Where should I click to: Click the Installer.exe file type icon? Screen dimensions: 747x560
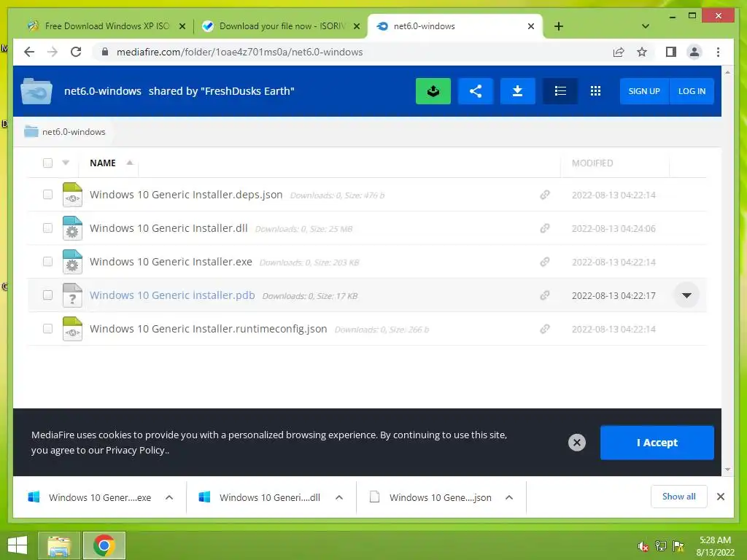pyautogui.click(x=72, y=262)
